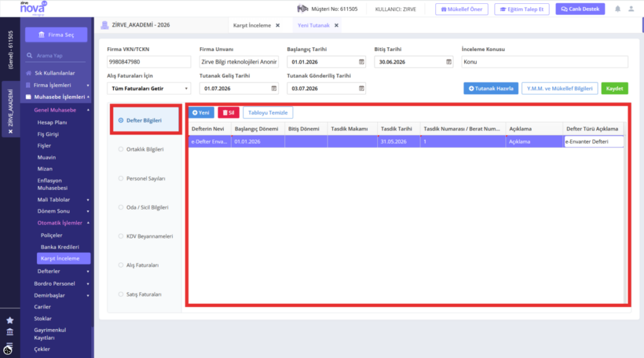Click Mükellef Öner button
The width and height of the screenshot is (644, 358).
point(462,9)
